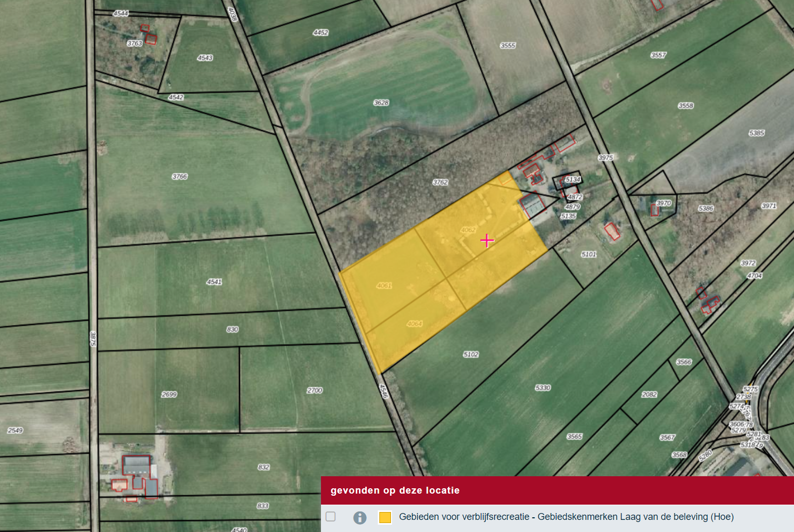This screenshot has height=532, width=794.
Task: Click parcel label 4452
Action: point(320,33)
